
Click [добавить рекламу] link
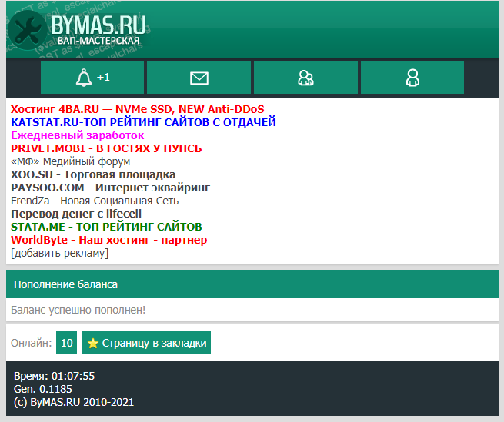pyautogui.click(x=59, y=253)
